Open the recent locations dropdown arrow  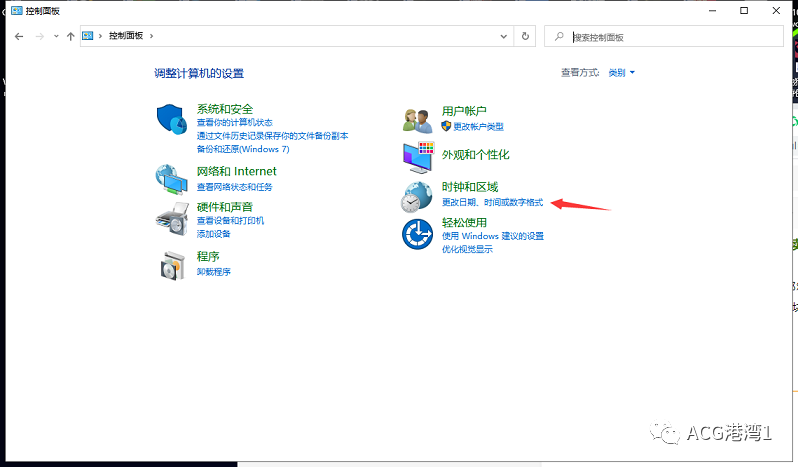point(56,36)
